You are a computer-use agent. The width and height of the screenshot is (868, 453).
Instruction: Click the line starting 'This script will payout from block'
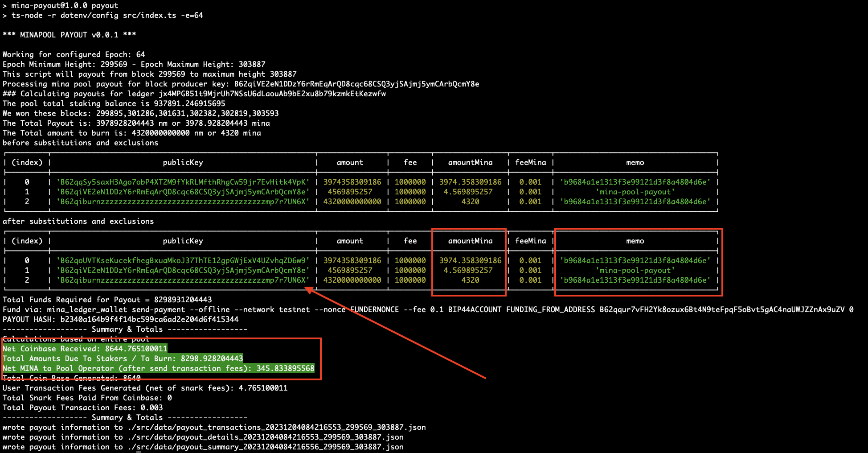(150, 74)
